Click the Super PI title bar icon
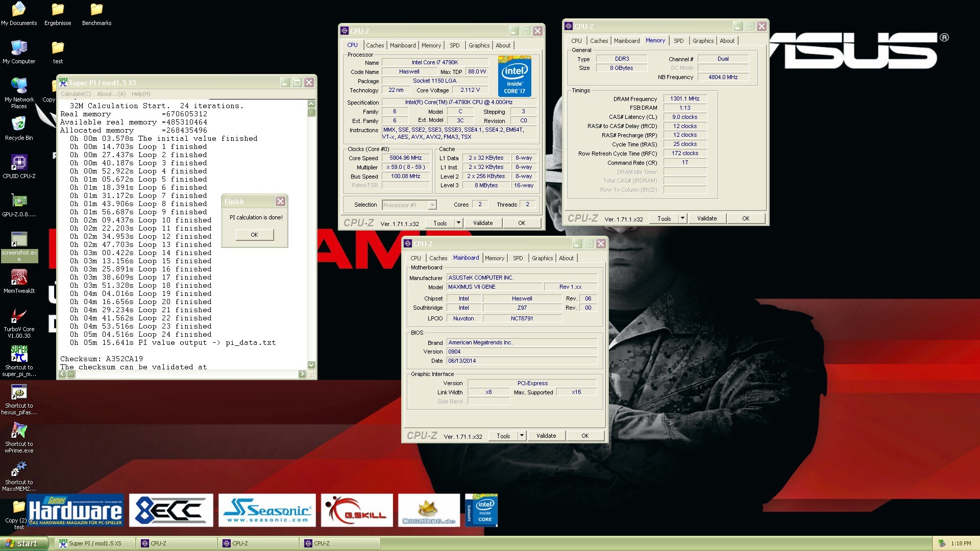Viewport: 980px width, 551px height. [63, 82]
